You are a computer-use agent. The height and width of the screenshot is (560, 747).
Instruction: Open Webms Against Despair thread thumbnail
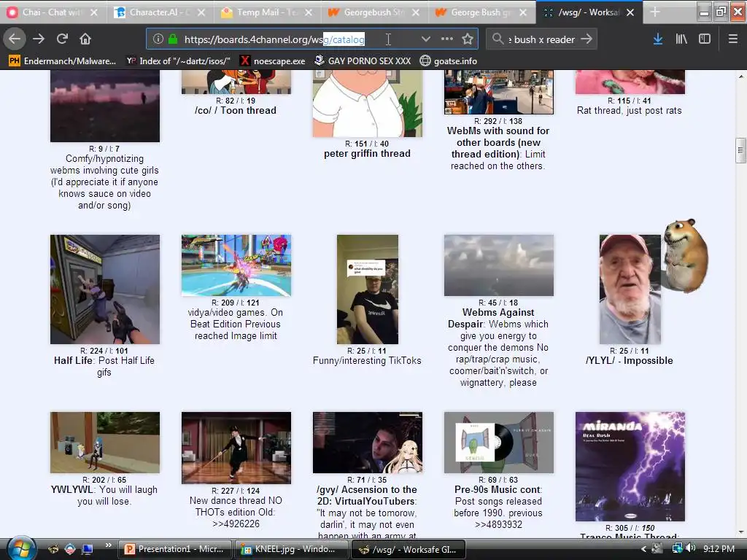[499, 265]
